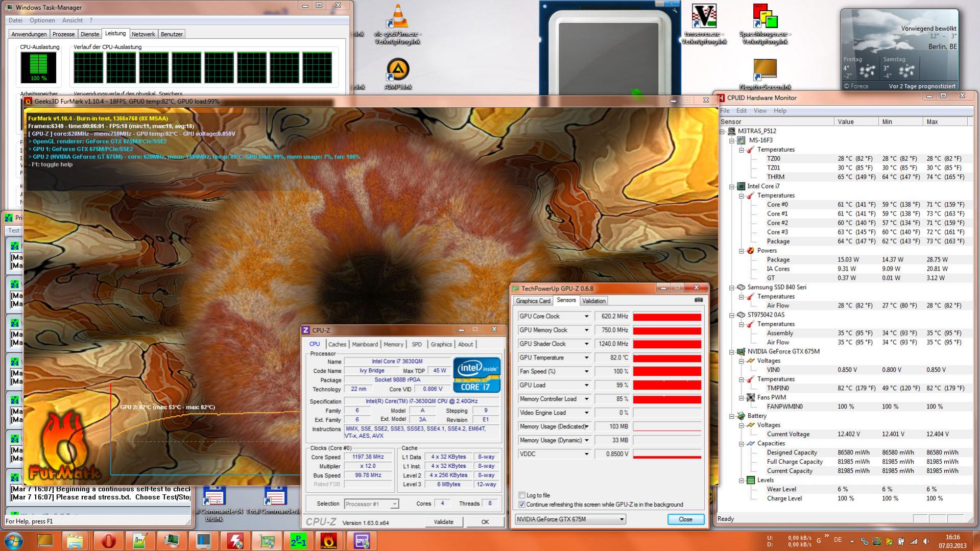Switch to FurMark via its taskbar icon
Viewport: 980px width, 551px height.
[329, 540]
